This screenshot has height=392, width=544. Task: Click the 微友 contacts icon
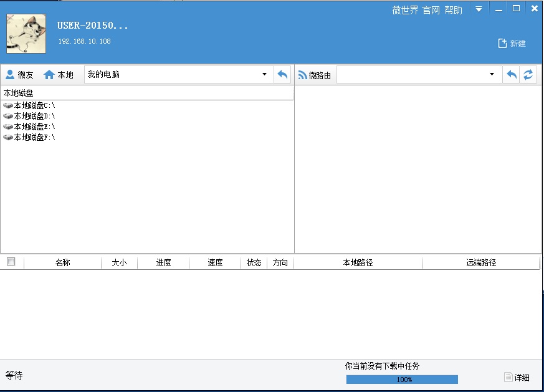[10, 74]
